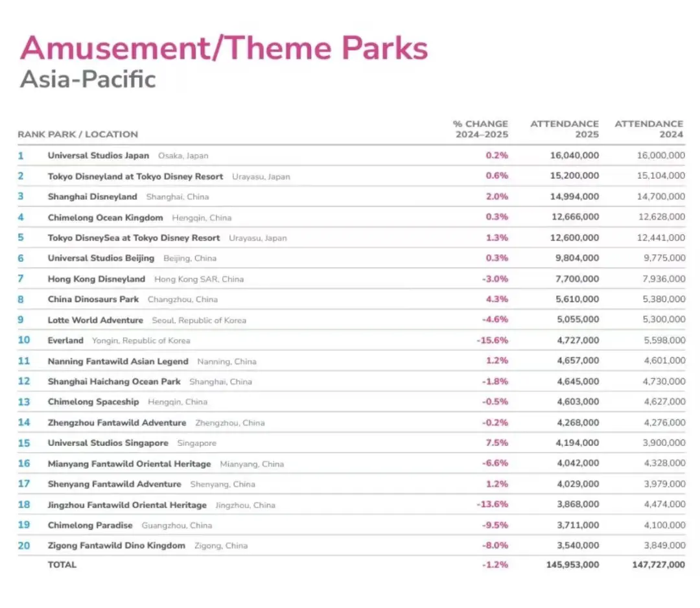Select the "Chimelong Spaceship" park name
700x608 pixels.
[x=93, y=402]
